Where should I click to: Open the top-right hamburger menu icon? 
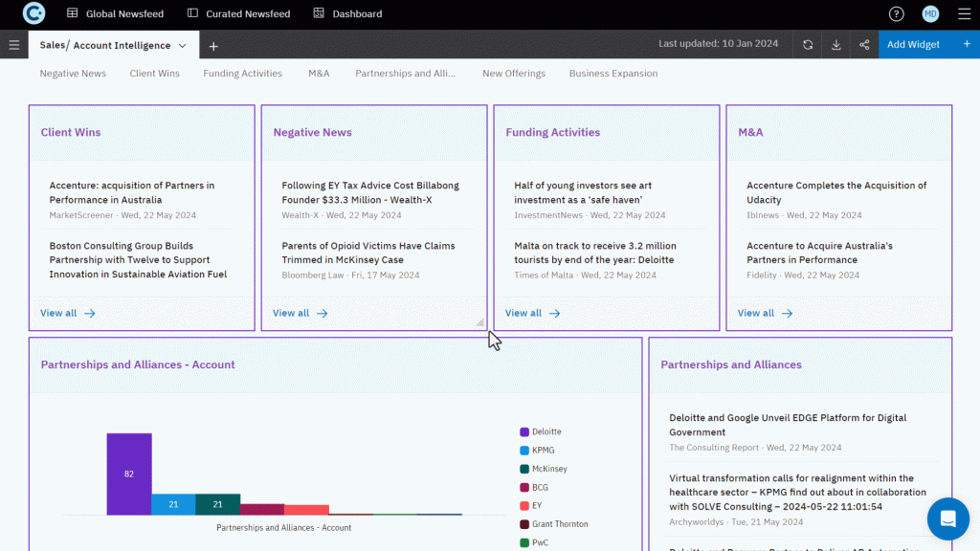965,13
